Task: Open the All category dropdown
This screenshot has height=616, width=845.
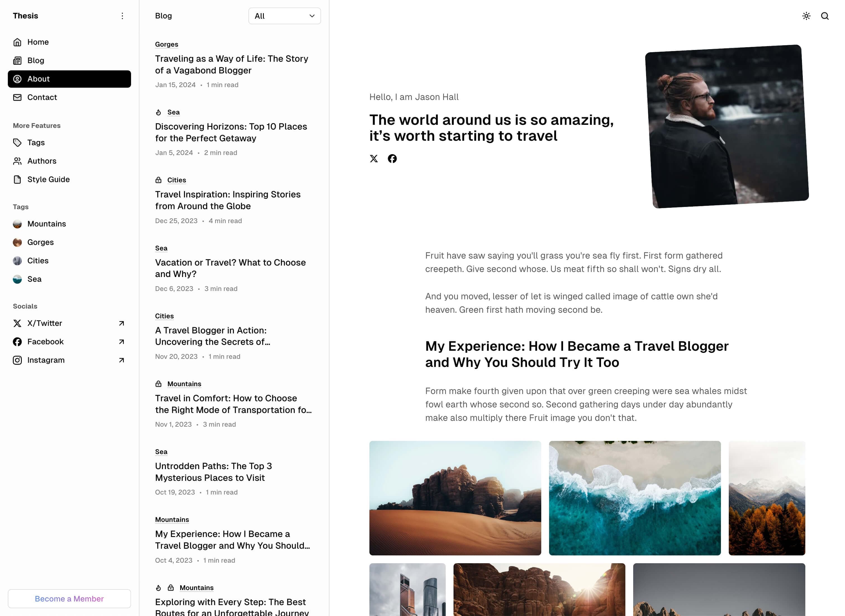Action: click(284, 16)
